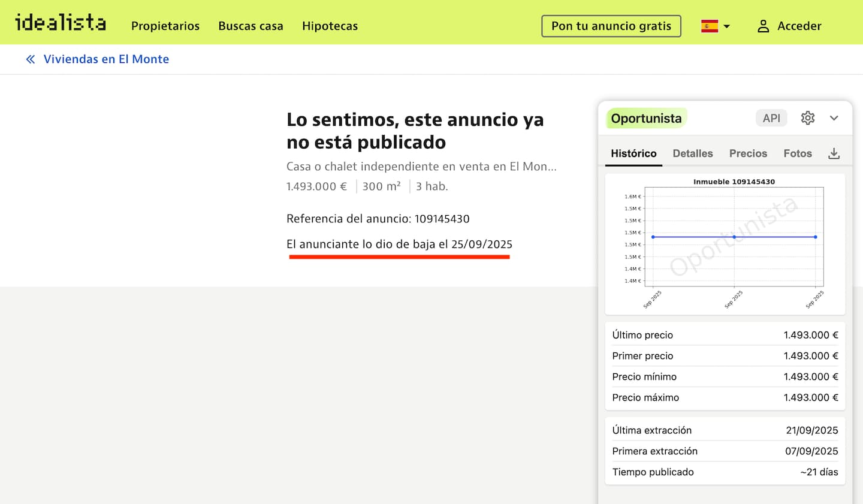This screenshot has width=863, height=504.
Task: Click the API icon in Oportunista panel
Action: (771, 118)
